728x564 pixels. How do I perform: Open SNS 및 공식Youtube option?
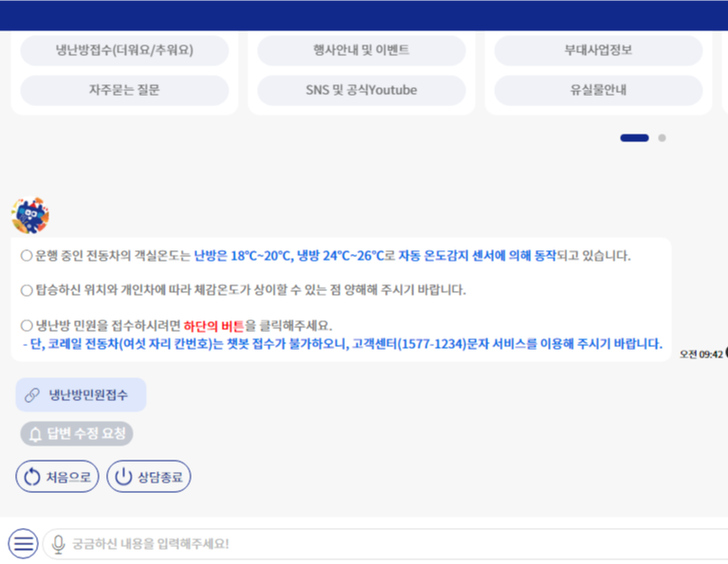tap(361, 90)
